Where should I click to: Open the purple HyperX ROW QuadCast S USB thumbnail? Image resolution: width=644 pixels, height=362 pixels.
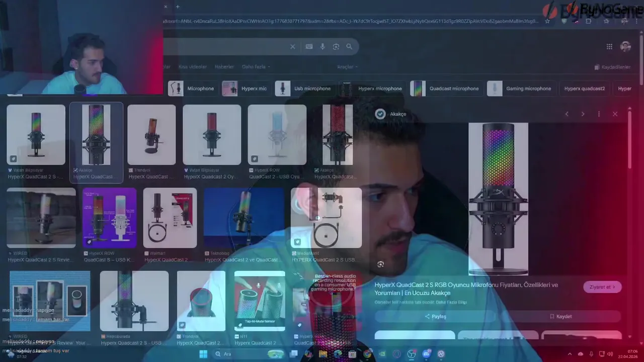coord(110,218)
